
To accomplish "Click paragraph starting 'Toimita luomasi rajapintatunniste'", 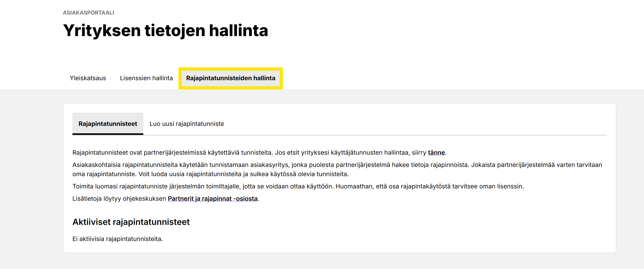I will (x=298, y=186).
